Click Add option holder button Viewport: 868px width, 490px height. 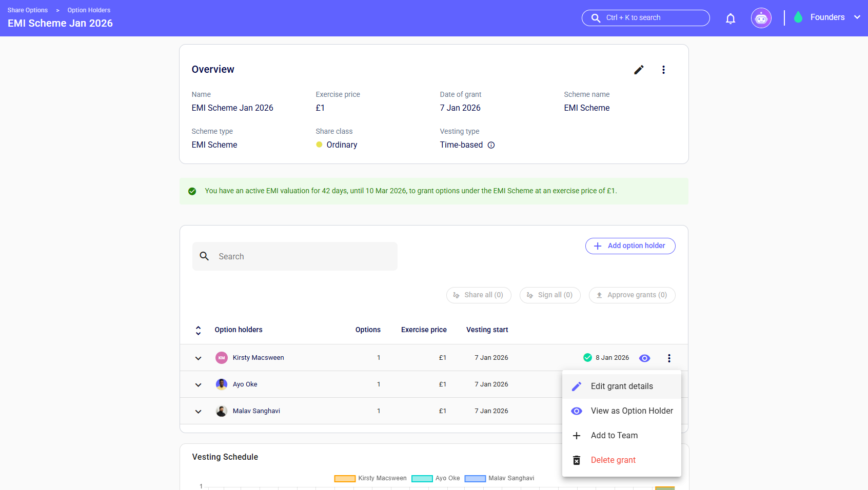630,246
